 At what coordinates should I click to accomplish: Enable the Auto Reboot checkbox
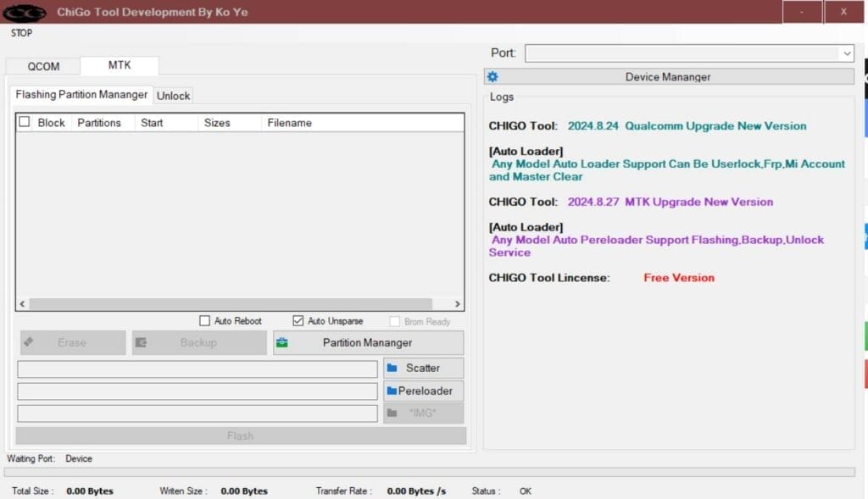click(204, 321)
